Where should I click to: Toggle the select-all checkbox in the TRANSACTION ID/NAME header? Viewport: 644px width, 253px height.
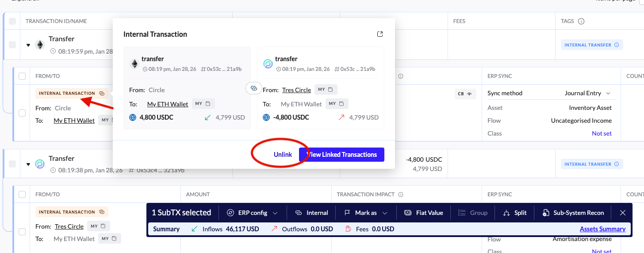(x=12, y=21)
